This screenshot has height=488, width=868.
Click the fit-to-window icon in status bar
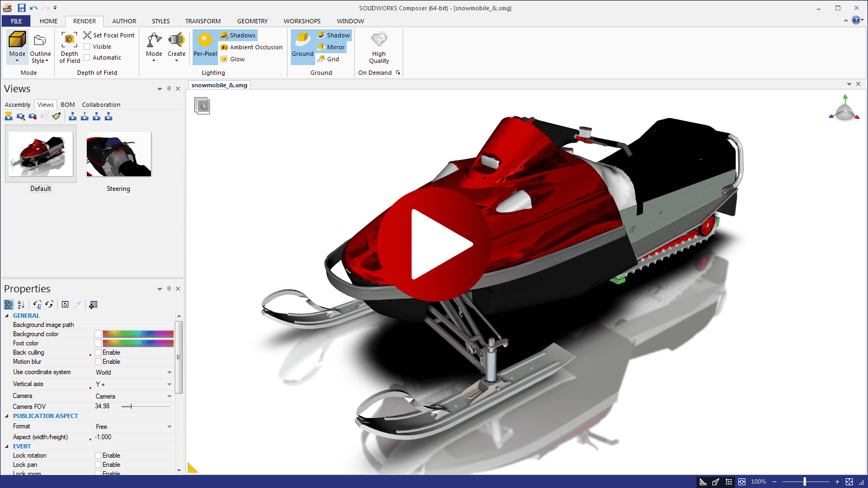742,481
